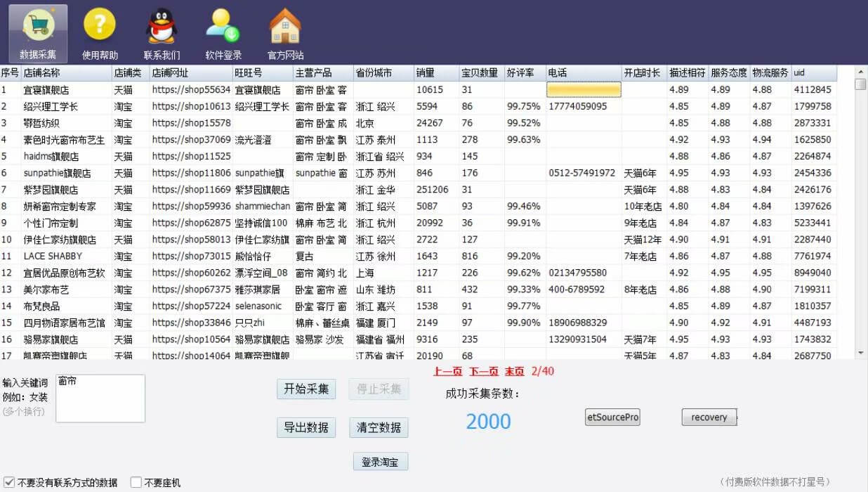This screenshot has width=868, height=492.
Task: Click the wangwang ID shammiechan
Action: point(263,207)
